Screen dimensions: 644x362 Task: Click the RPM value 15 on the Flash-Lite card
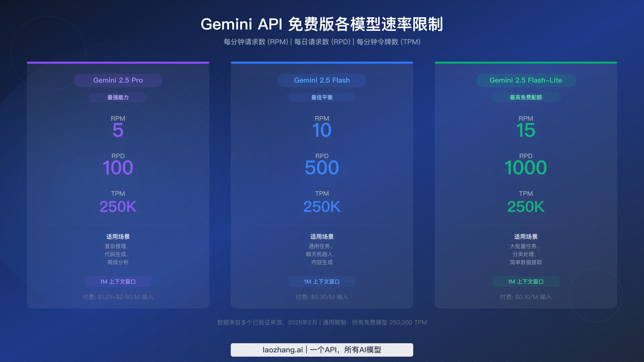click(x=526, y=131)
